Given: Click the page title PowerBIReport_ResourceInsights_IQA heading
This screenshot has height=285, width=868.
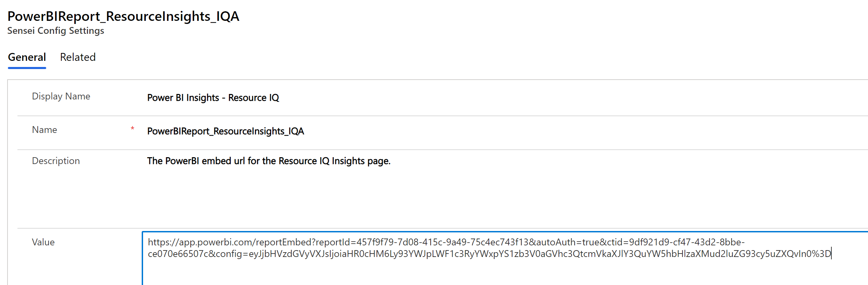Looking at the screenshot, I should (x=123, y=16).
